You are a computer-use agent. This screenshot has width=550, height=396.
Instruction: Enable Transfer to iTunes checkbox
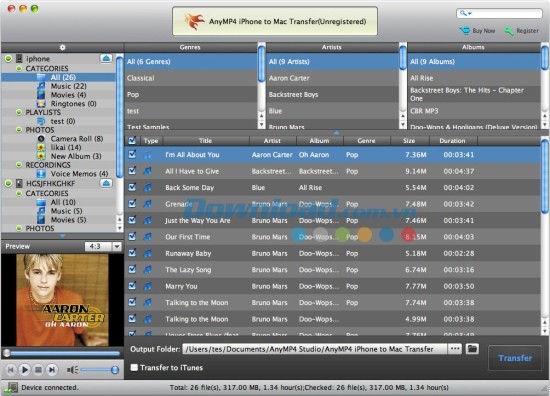tap(134, 367)
